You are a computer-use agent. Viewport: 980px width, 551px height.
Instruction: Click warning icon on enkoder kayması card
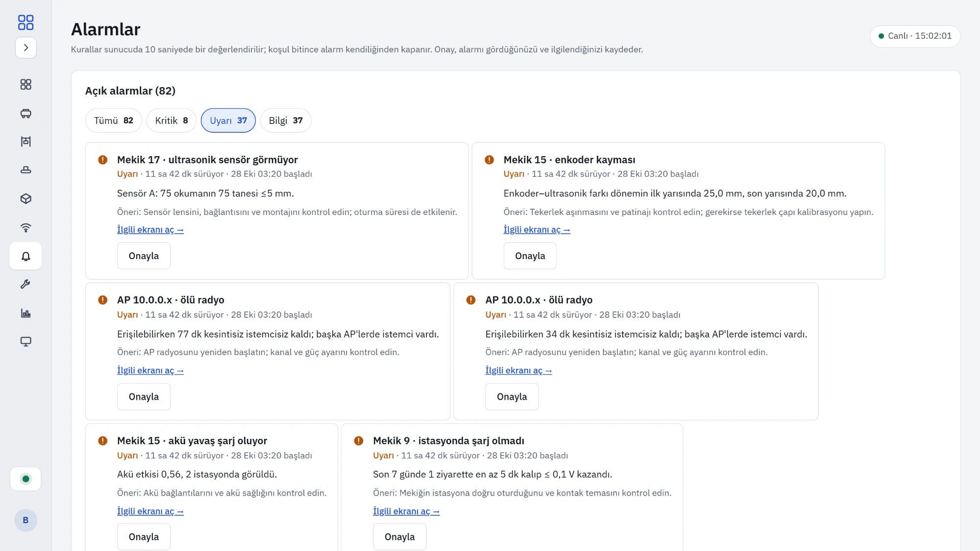coord(489,160)
